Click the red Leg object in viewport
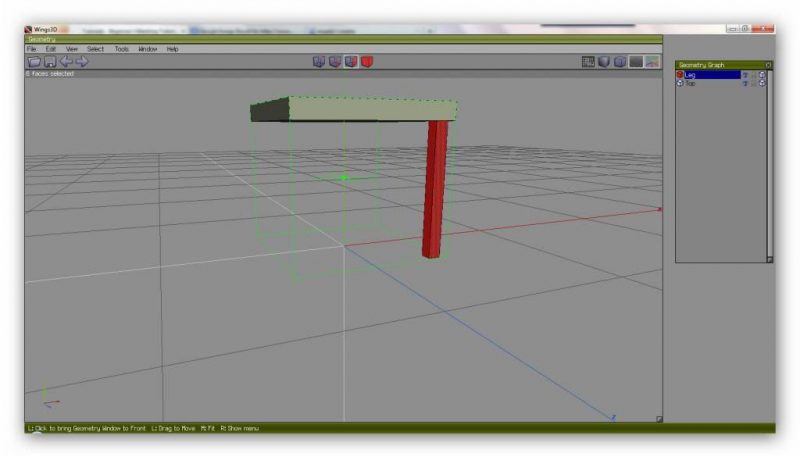This screenshot has width=800, height=457. (434, 190)
